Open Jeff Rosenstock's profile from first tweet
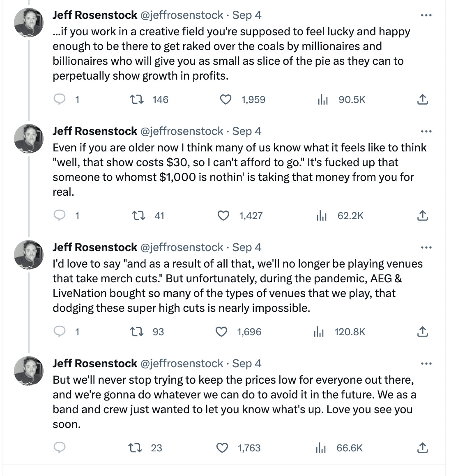 [95, 15]
